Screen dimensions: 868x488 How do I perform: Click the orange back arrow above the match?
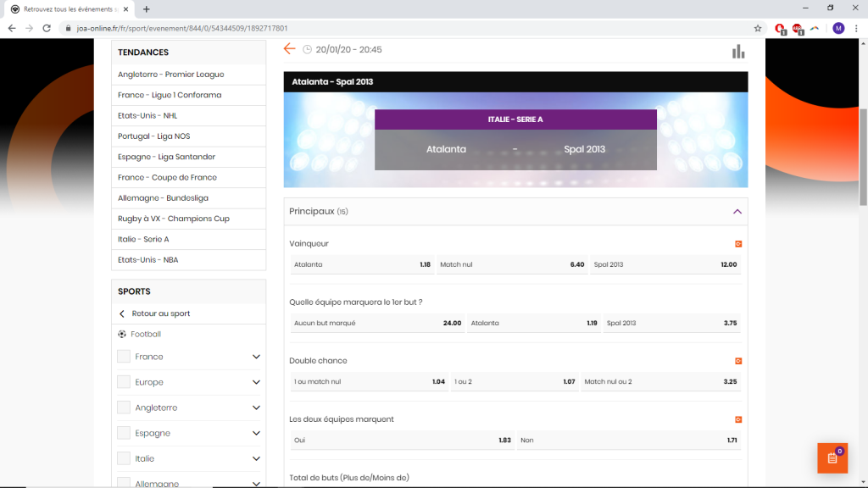click(x=289, y=49)
